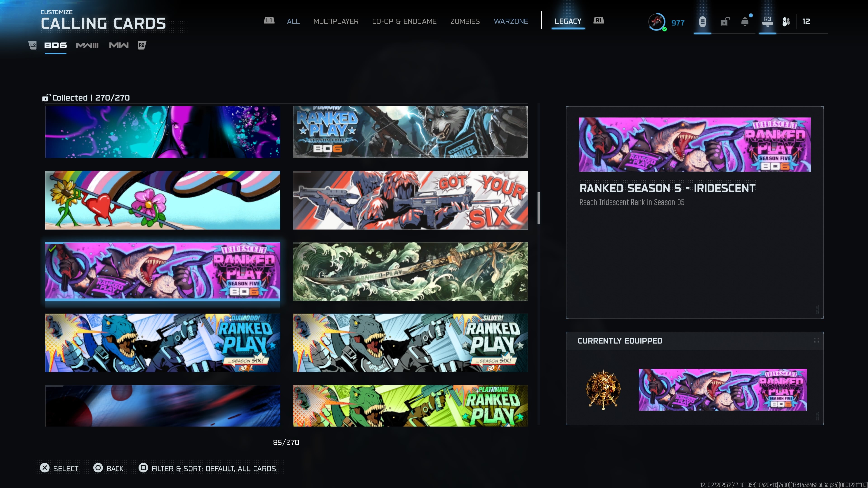Click the 977 level number

tap(678, 23)
